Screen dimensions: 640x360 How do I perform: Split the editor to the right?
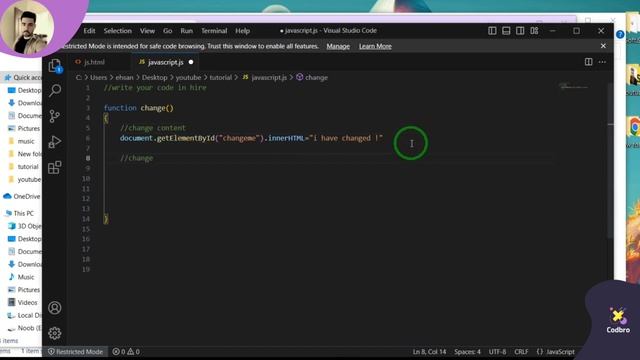589,62
